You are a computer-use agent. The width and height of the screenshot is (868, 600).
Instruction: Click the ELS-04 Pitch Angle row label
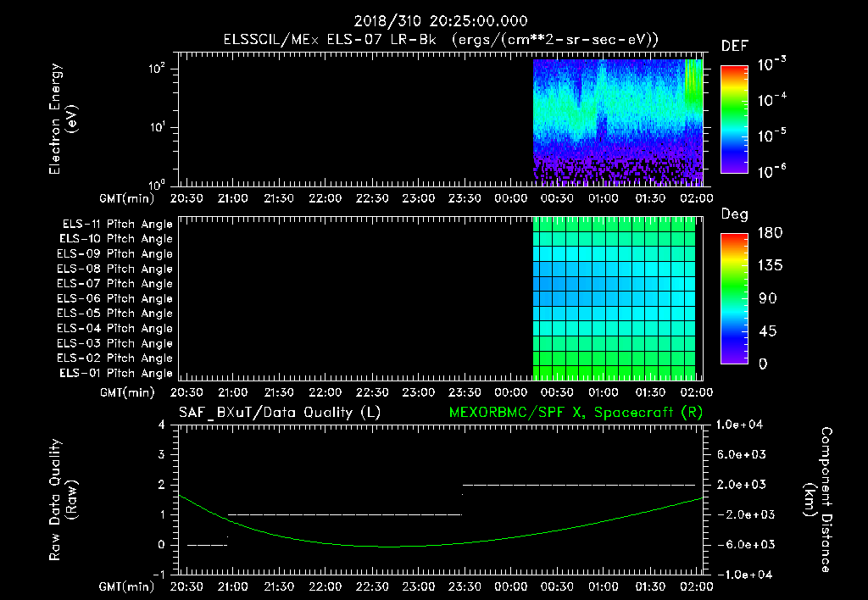tap(114, 329)
